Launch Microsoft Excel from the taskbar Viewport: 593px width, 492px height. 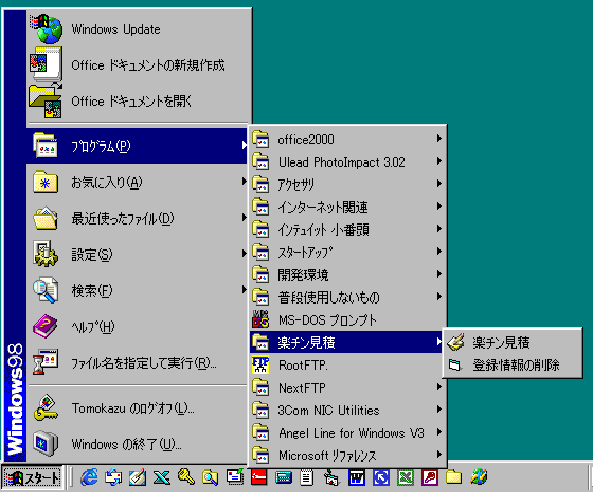(x=405, y=477)
